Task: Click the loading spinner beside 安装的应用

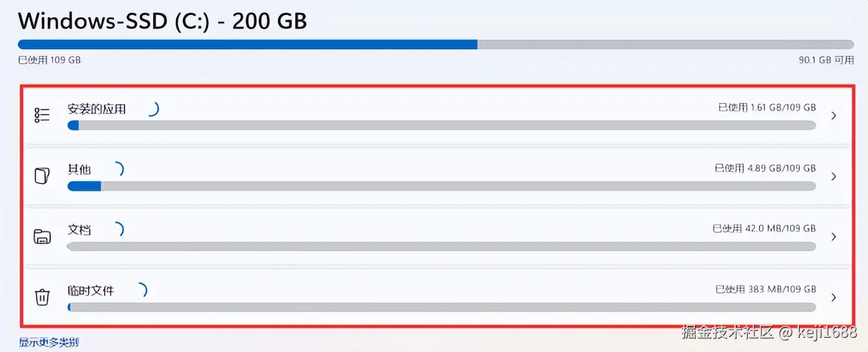Action: [x=153, y=109]
